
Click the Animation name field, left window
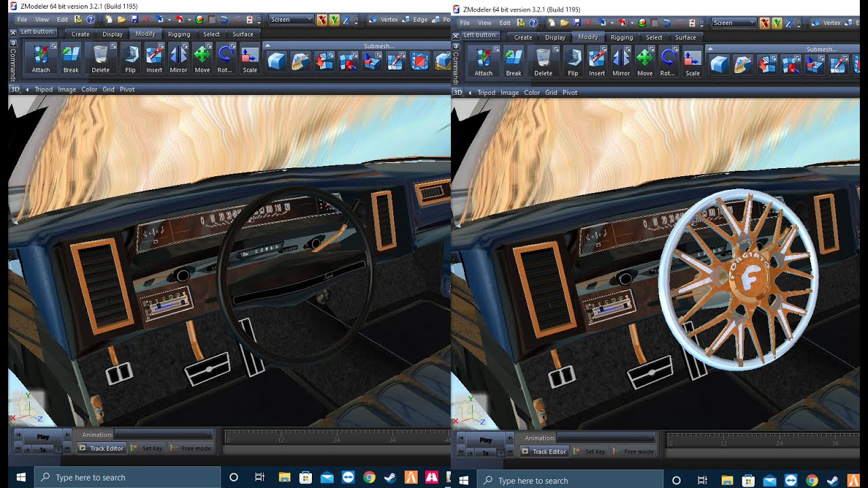pos(163,434)
